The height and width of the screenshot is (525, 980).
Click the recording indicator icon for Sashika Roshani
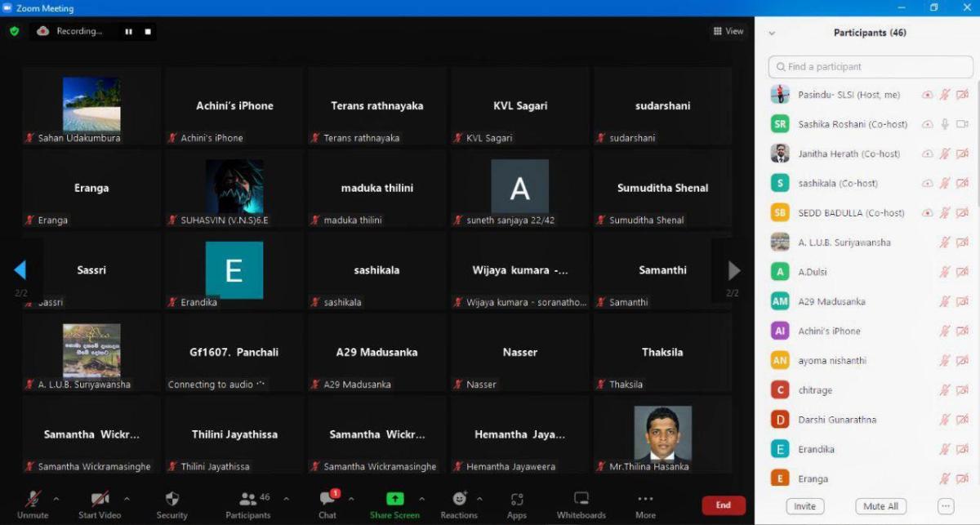pyautogui.click(x=927, y=124)
